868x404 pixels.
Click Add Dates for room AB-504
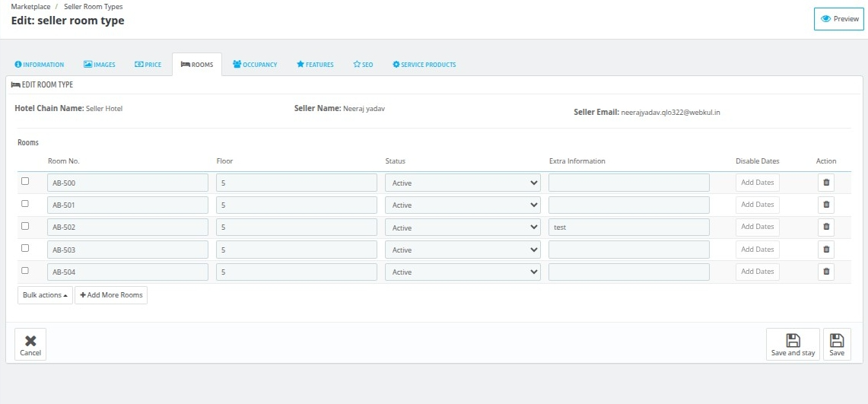pos(757,272)
